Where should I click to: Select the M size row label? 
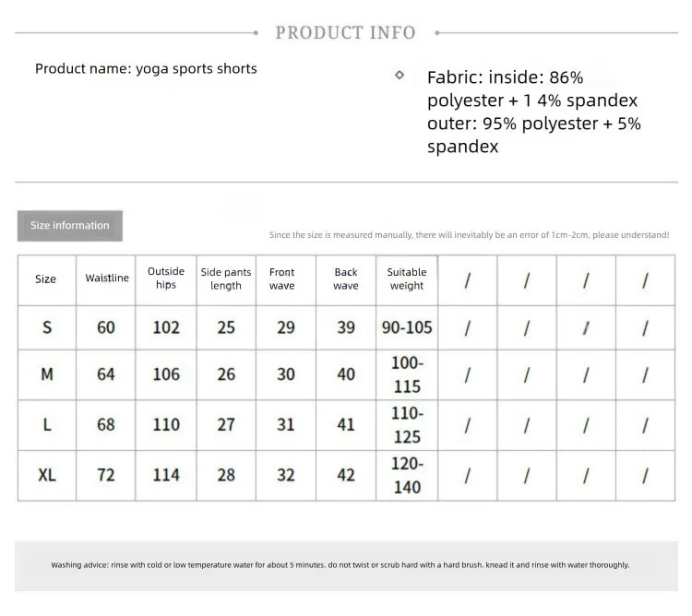point(47,374)
